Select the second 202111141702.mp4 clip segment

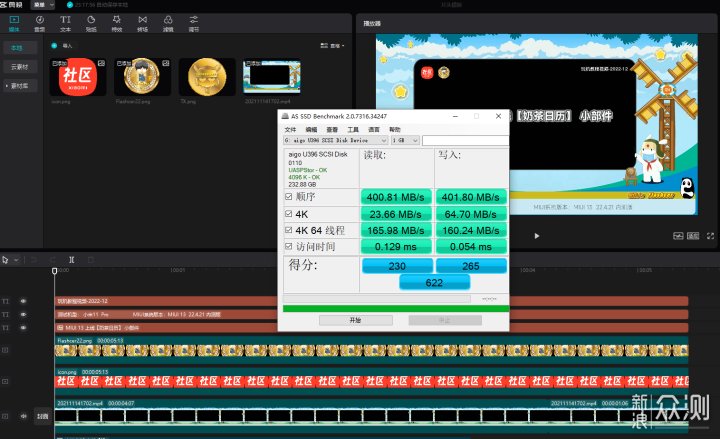pyautogui.click(x=619, y=416)
